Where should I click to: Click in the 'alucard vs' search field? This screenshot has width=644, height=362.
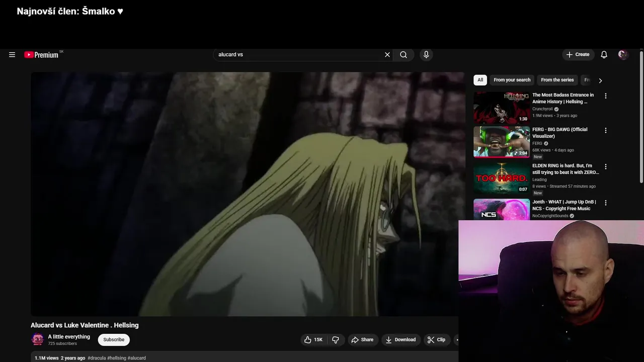pos(299,55)
